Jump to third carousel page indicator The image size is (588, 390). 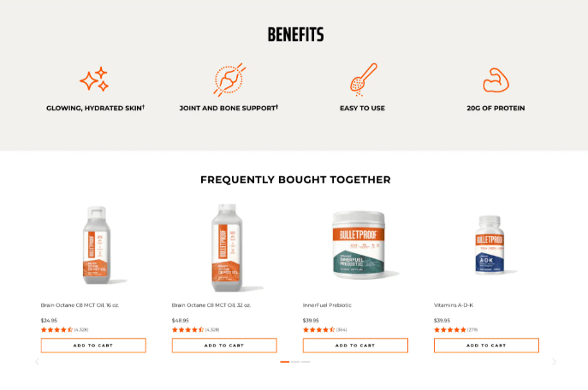pos(306,362)
